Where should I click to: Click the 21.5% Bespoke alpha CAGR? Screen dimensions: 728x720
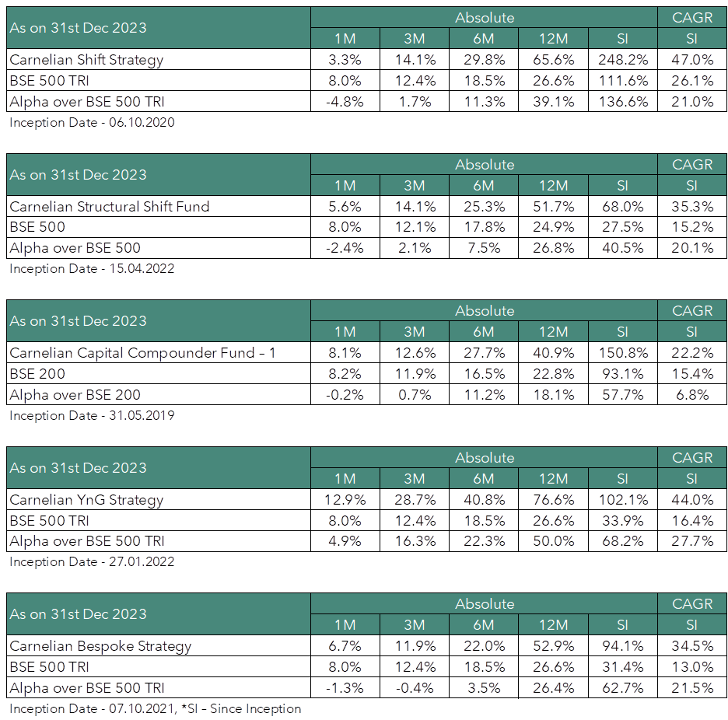[x=692, y=688]
